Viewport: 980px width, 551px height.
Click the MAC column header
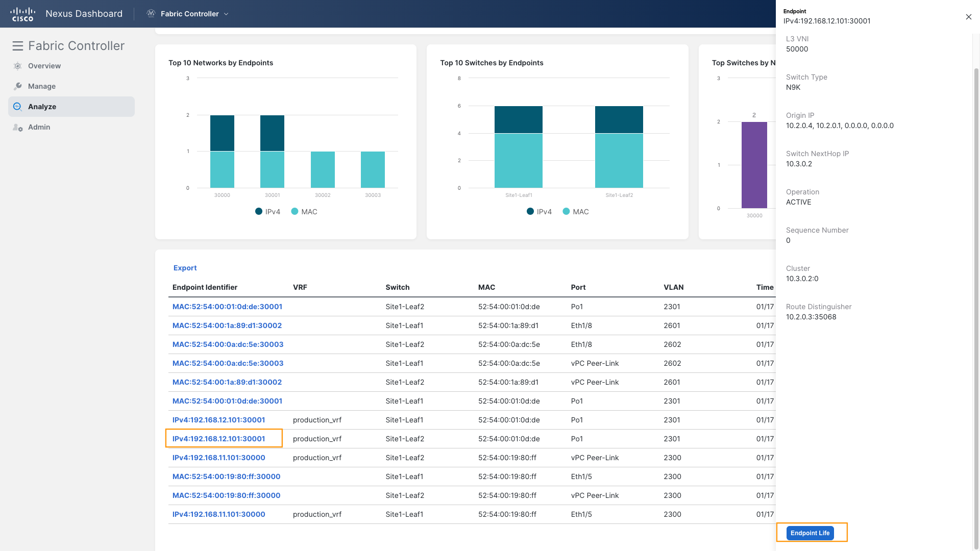click(x=486, y=287)
